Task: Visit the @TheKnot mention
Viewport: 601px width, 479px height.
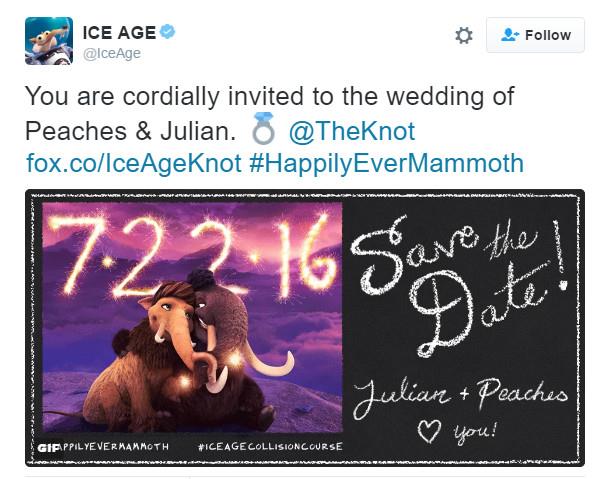Action: pyautogui.click(x=351, y=131)
